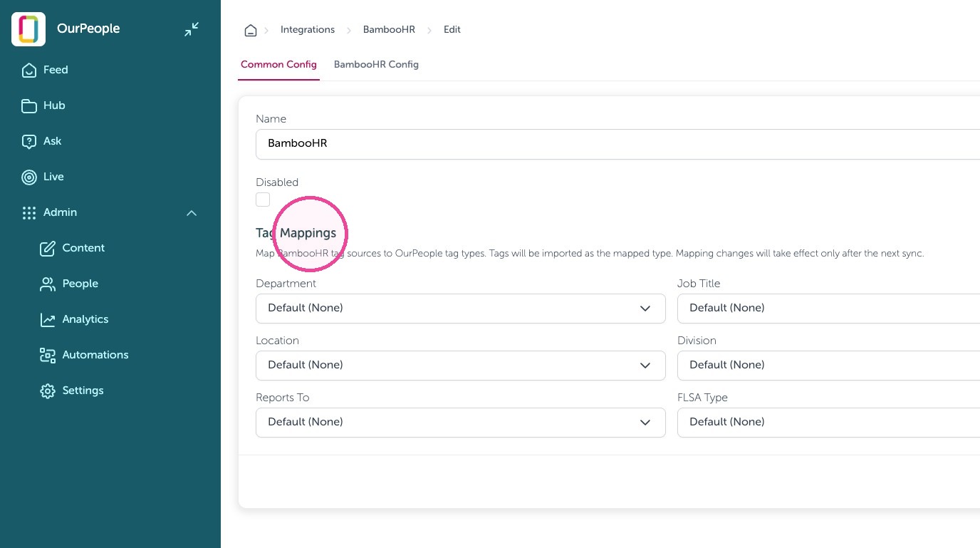Screen dimensions: 980x548
Task: Open the FLSA Type mapping dropdown
Action: coord(828,422)
